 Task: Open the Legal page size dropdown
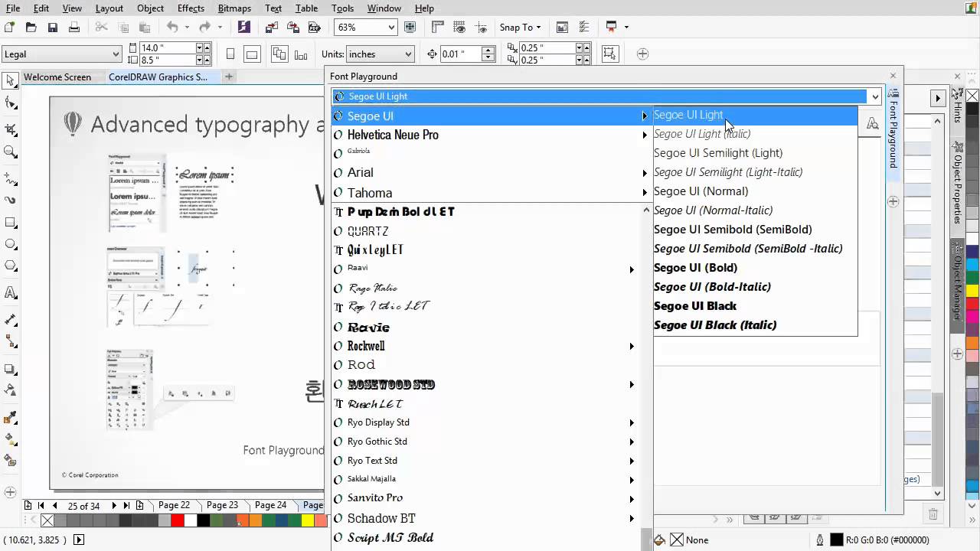point(116,54)
